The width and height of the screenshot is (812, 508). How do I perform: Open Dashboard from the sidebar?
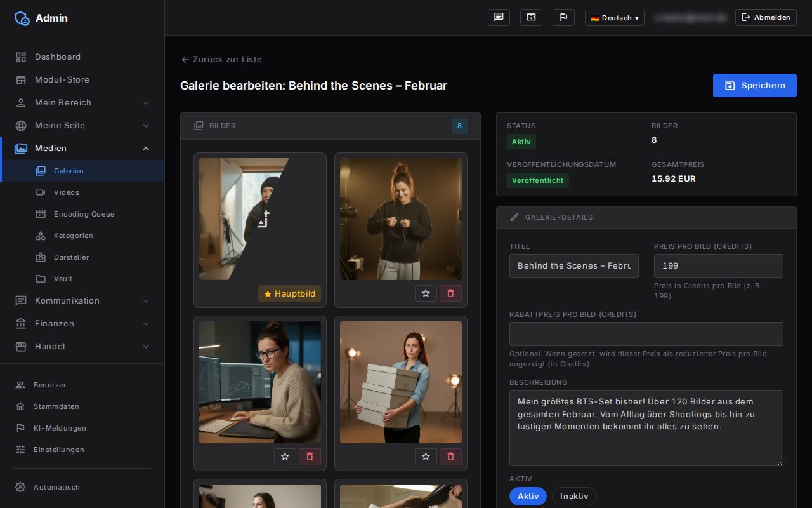click(x=82, y=57)
